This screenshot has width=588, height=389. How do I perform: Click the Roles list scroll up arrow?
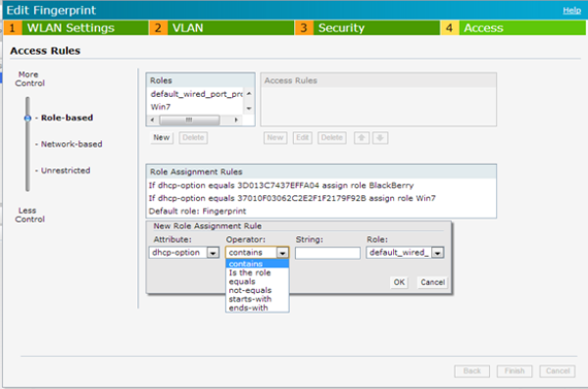click(249, 94)
